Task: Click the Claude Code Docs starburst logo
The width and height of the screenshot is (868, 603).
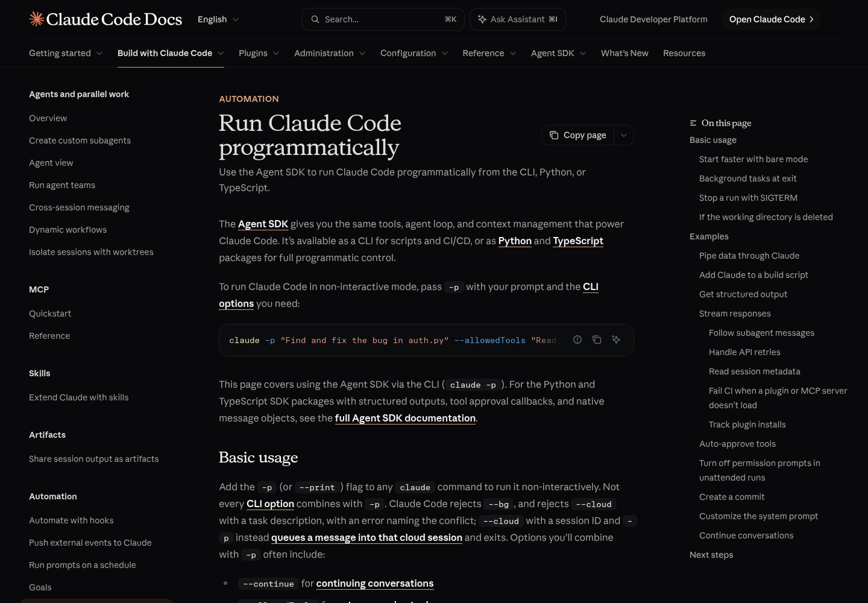Action: pos(37,19)
